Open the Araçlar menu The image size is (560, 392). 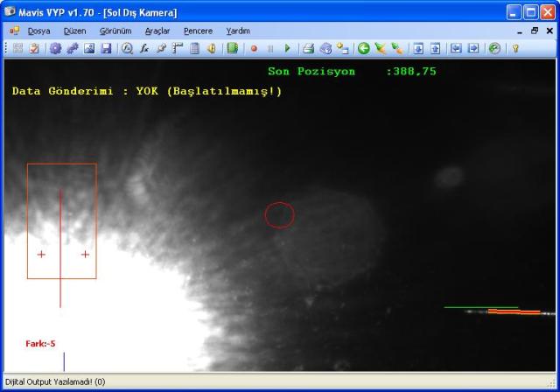click(x=157, y=31)
